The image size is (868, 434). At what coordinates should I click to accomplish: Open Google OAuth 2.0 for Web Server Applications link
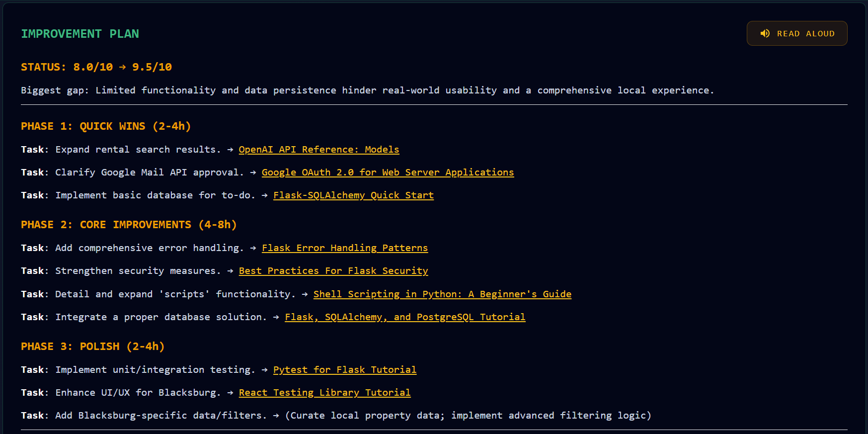click(x=388, y=173)
